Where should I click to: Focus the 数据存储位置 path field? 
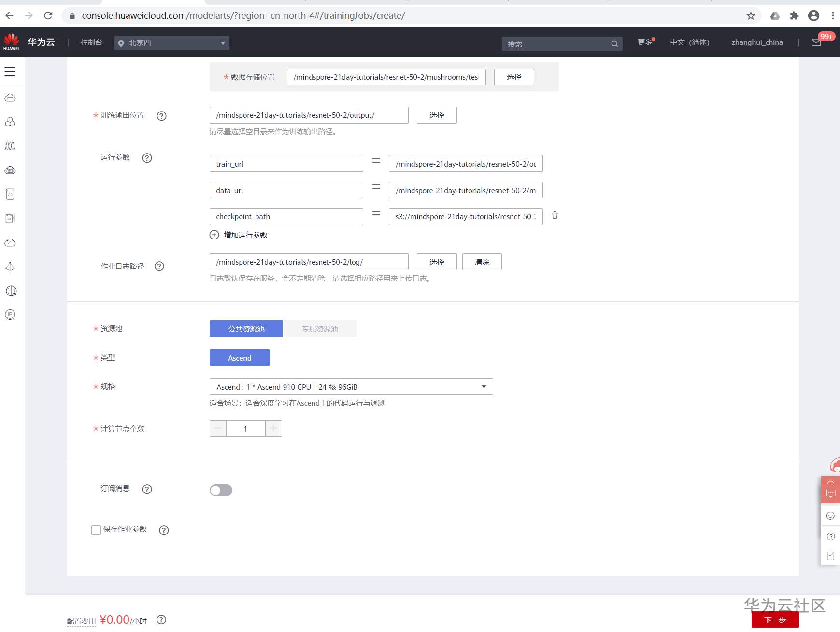[x=386, y=77]
